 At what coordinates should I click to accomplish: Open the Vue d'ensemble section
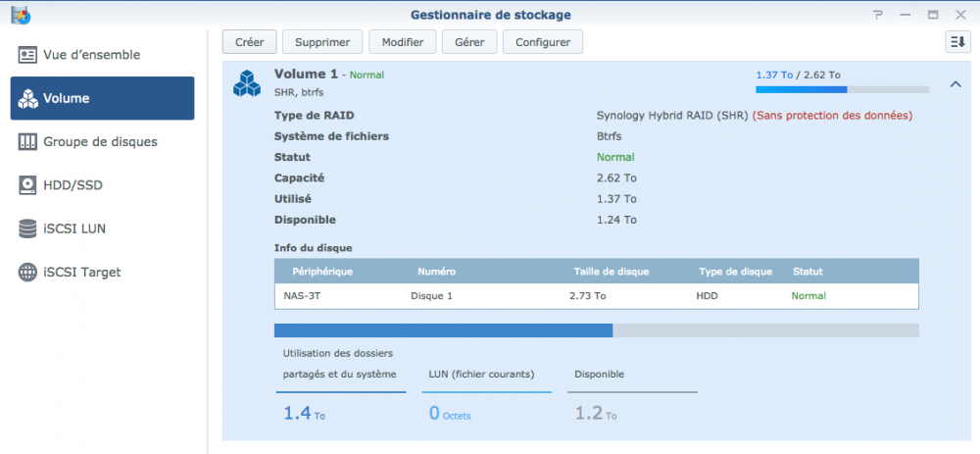point(103,55)
